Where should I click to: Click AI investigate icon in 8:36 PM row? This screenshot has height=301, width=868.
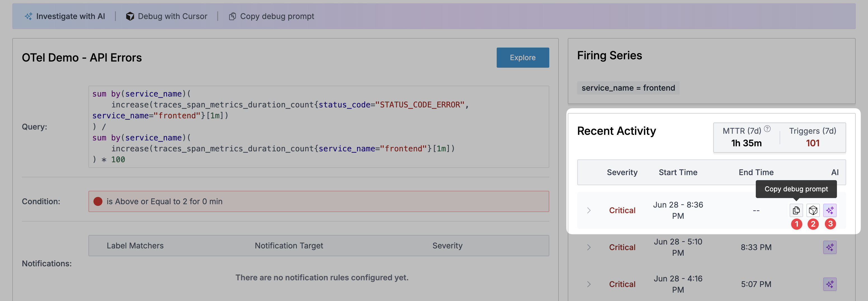[x=830, y=210]
